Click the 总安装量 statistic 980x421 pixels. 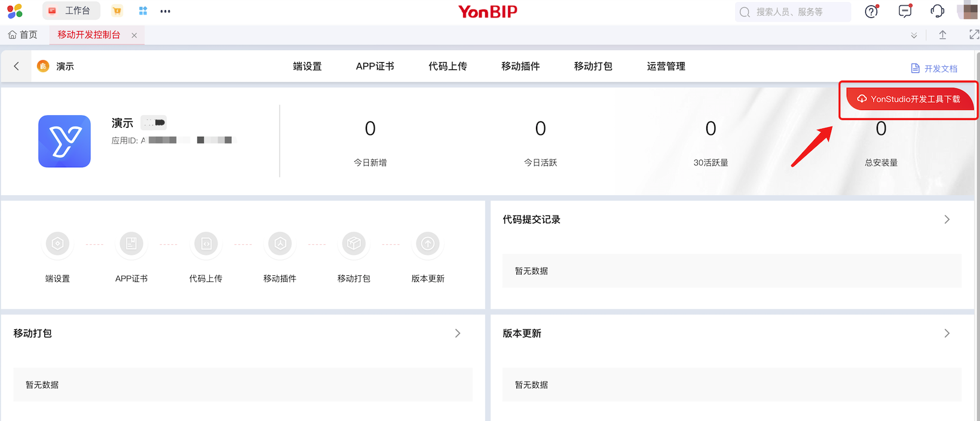[881, 144]
